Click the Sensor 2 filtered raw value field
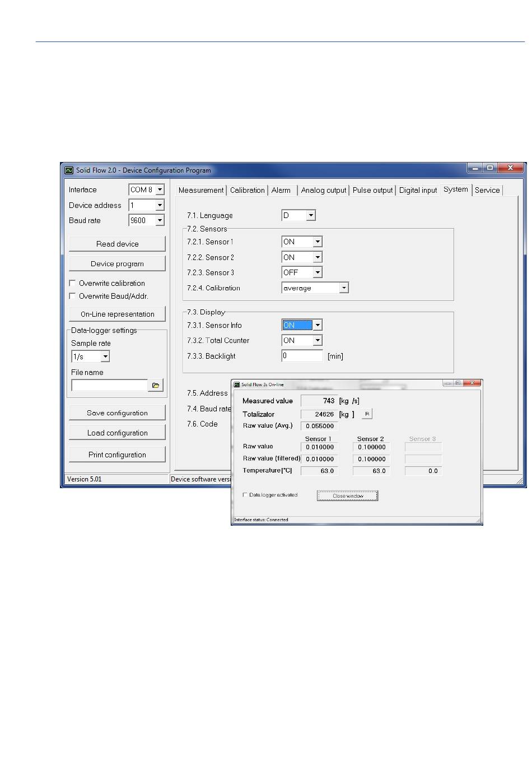This screenshot has height=783, width=532. [371, 459]
